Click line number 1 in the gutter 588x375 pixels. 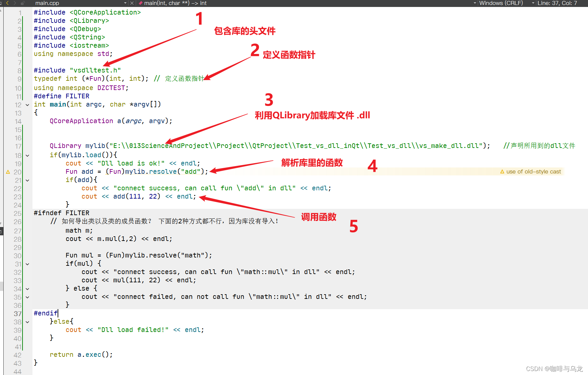click(x=20, y=13)
